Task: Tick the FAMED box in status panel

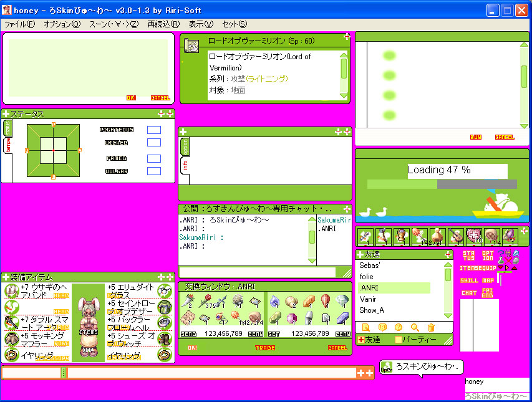Action: (x=153, y=158)
